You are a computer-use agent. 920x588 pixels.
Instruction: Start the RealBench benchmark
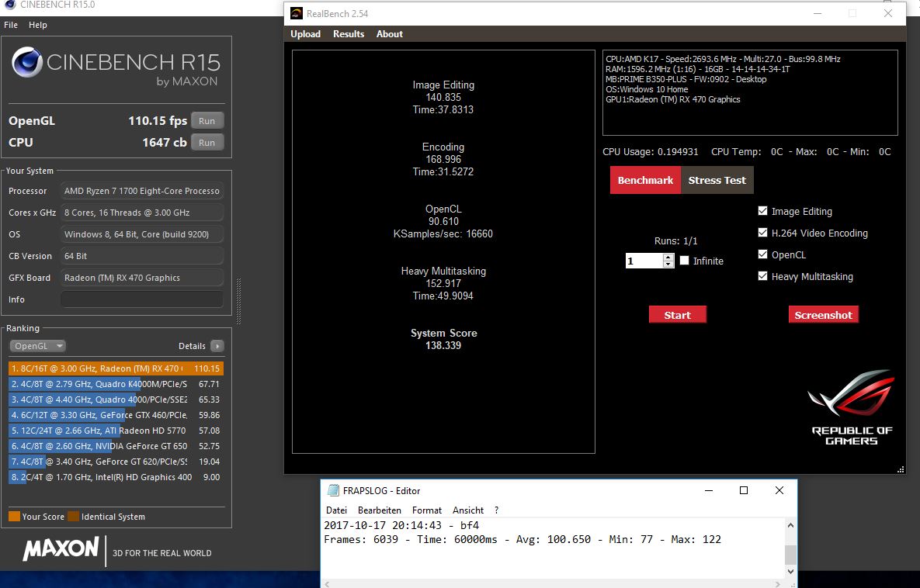pos(677,315)
